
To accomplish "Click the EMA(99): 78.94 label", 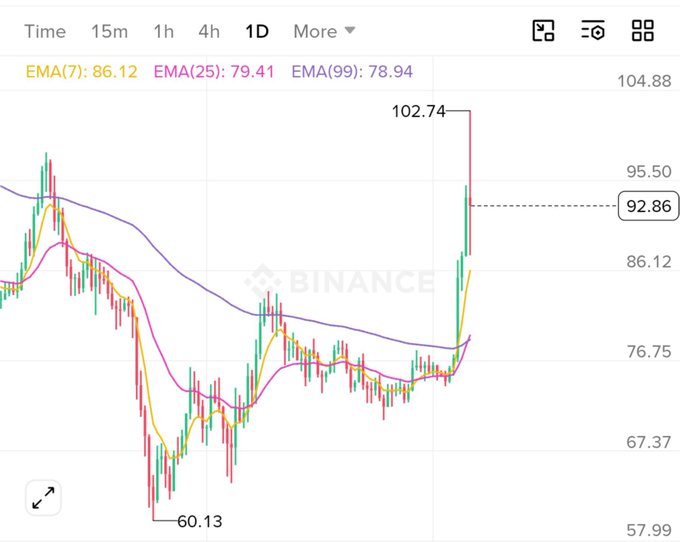I will coord(352,72).
